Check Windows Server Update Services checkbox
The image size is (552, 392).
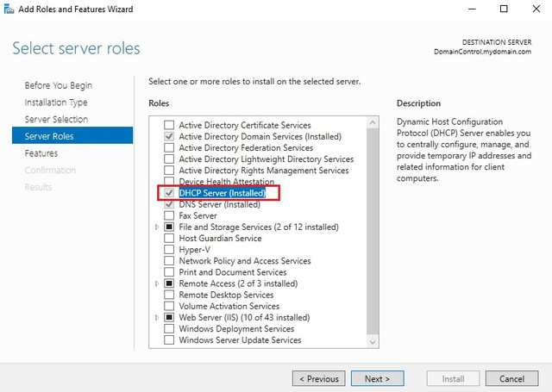pos(169,340)
